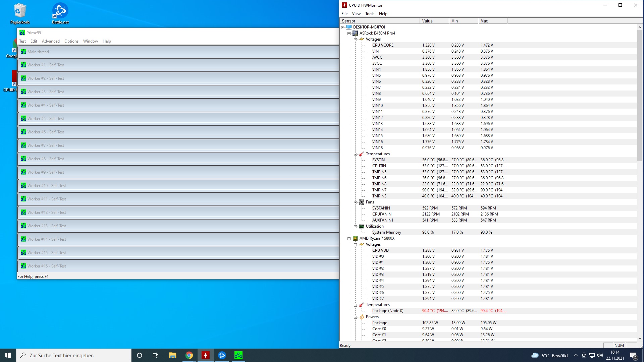Click the Worker #1 Self-Test window icon

click(x=23, y=65)
